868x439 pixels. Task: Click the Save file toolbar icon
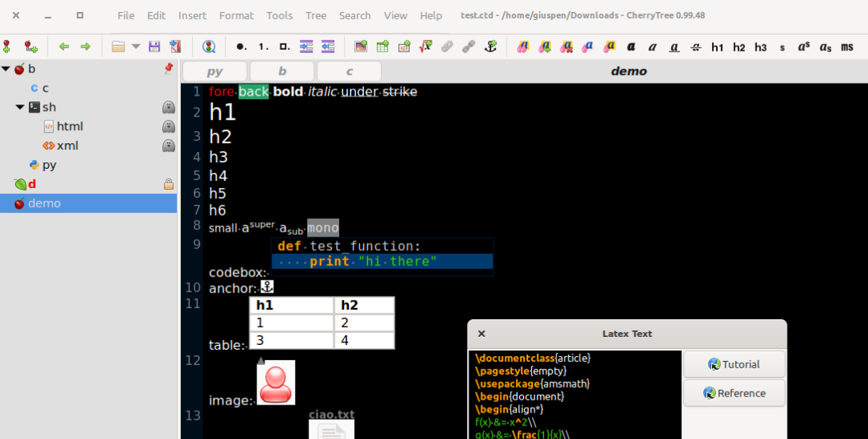click(154, 47)
